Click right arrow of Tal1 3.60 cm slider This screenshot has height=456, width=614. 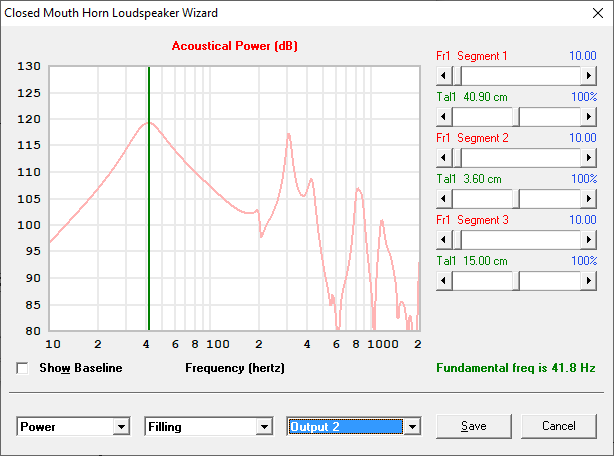click(x=589, y=199)
